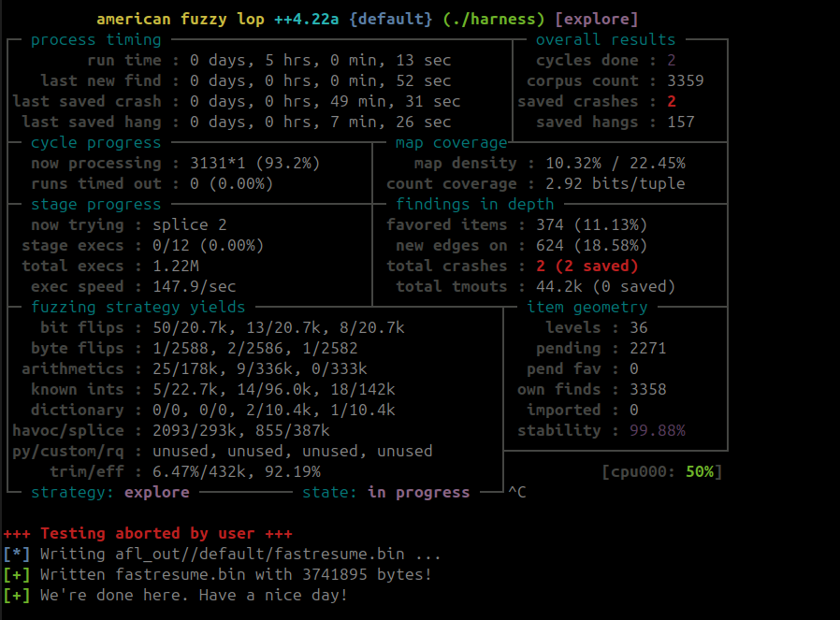Select the 'findings in depth' section header
The height and width of the screenshot is (620, 840).
tap(474, 205)
